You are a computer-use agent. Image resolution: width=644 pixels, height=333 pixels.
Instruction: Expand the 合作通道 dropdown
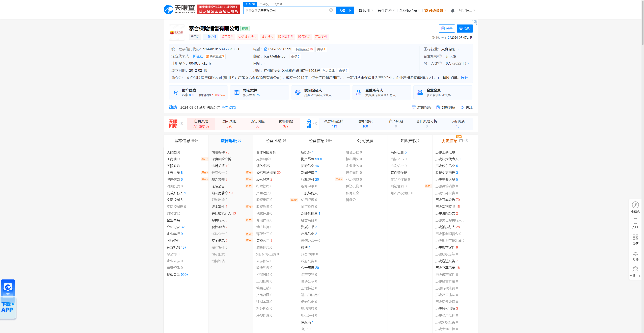tap(386, 11)
